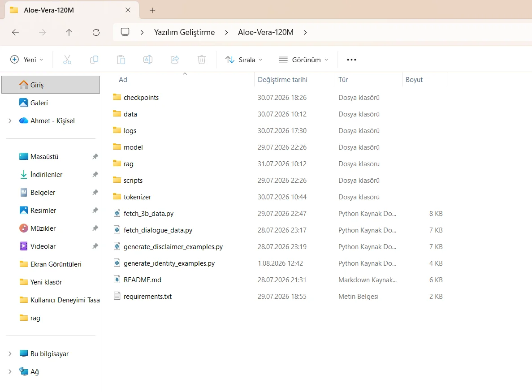Open Galeri in the sidebar
This screenshot has width=532, height=392.
click(x=51, y=103)
